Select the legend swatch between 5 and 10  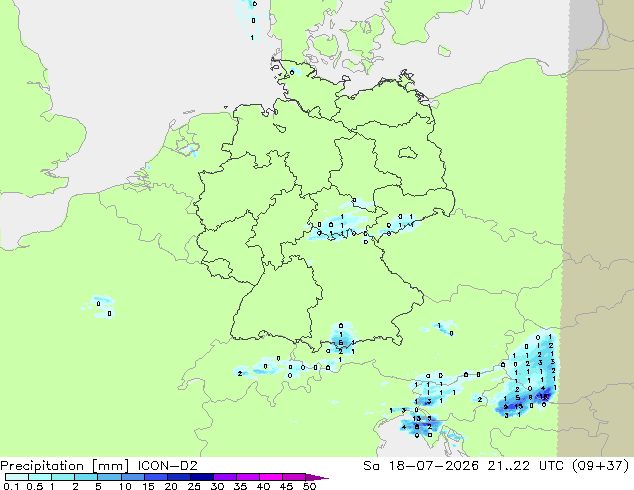(x=109, y=477)
